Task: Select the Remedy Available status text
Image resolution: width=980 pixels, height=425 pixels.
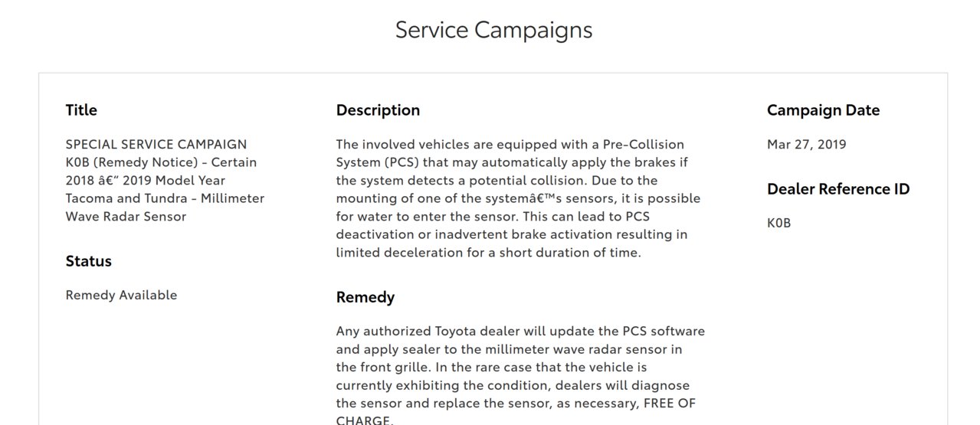Action: tap(121, 295)
